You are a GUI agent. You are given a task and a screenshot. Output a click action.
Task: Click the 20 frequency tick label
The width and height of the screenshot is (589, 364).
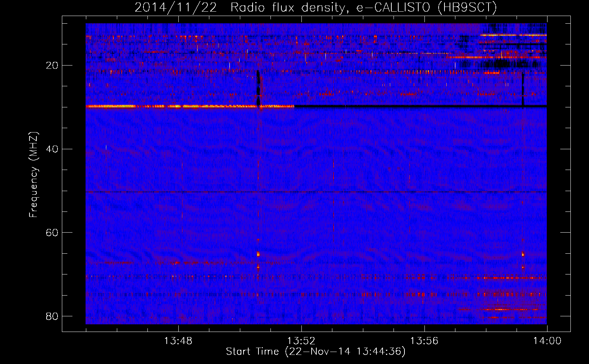pyautogui.click(x=52, y=66)
